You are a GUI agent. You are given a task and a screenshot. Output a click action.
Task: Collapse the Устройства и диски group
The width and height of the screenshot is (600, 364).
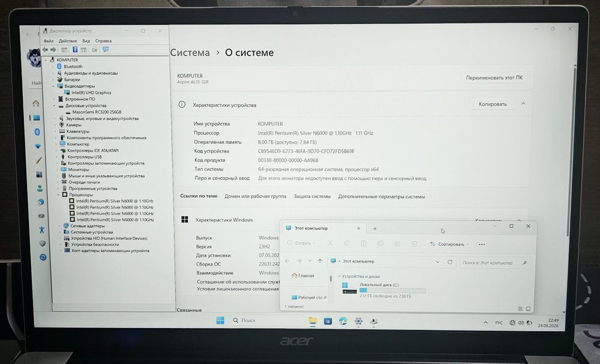338,276
